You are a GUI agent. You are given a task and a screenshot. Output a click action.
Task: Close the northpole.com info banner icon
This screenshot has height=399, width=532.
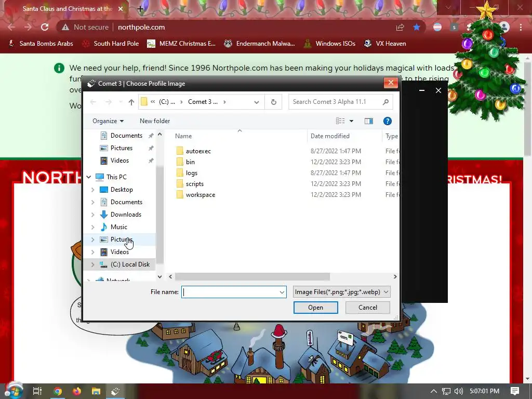pyautogui.click(x=59, y=68)
